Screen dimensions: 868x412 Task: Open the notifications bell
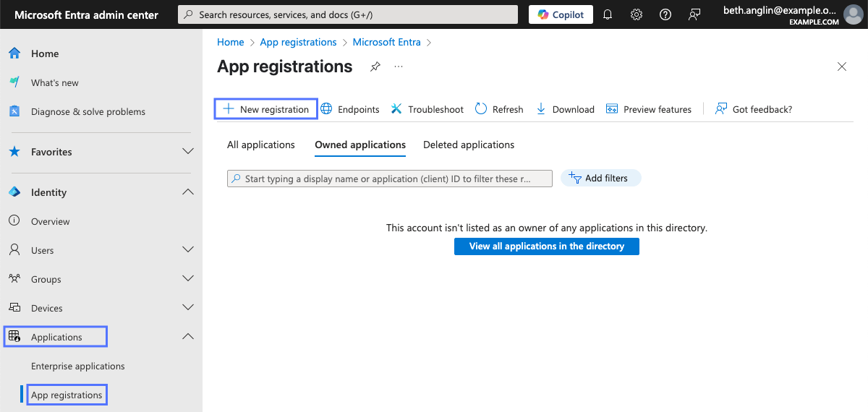tap(608, 14)
